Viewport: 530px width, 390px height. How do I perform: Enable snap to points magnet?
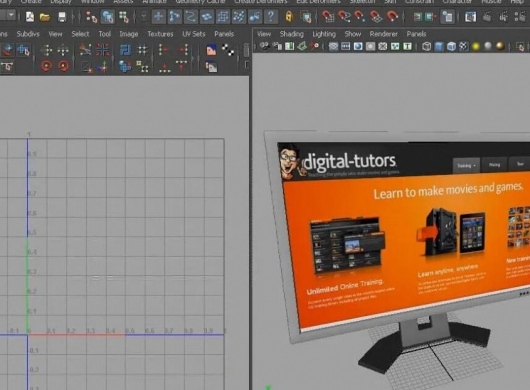click(x=359, y=16)
